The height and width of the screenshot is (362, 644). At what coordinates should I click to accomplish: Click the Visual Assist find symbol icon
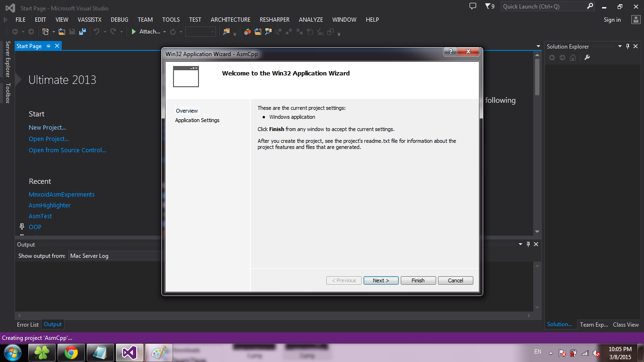[268, 32]
